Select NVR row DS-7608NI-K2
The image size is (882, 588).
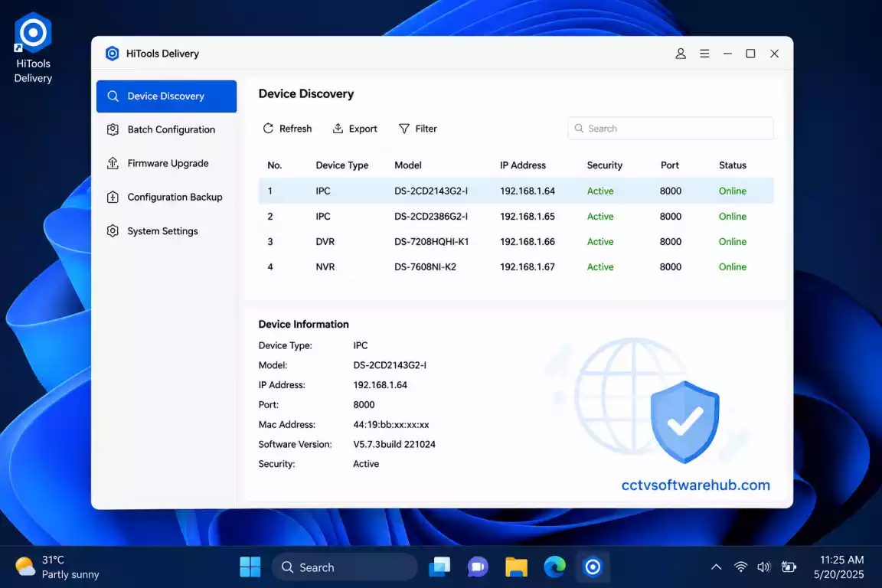(516, 266)
